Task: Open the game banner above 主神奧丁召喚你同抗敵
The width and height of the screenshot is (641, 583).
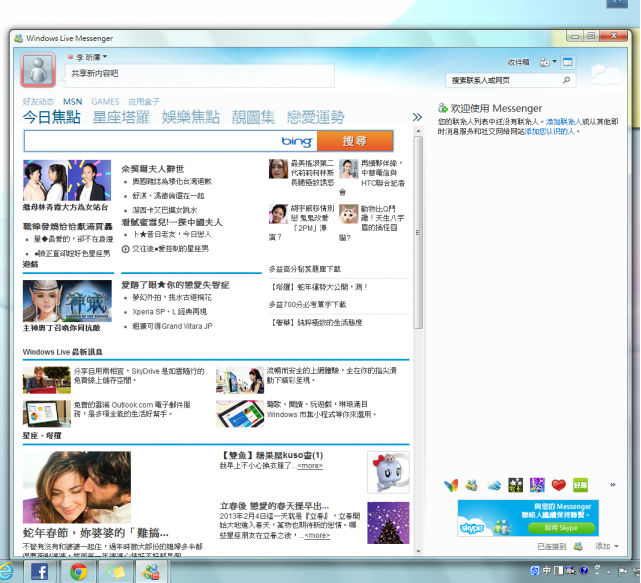Action: coord(67,301)
